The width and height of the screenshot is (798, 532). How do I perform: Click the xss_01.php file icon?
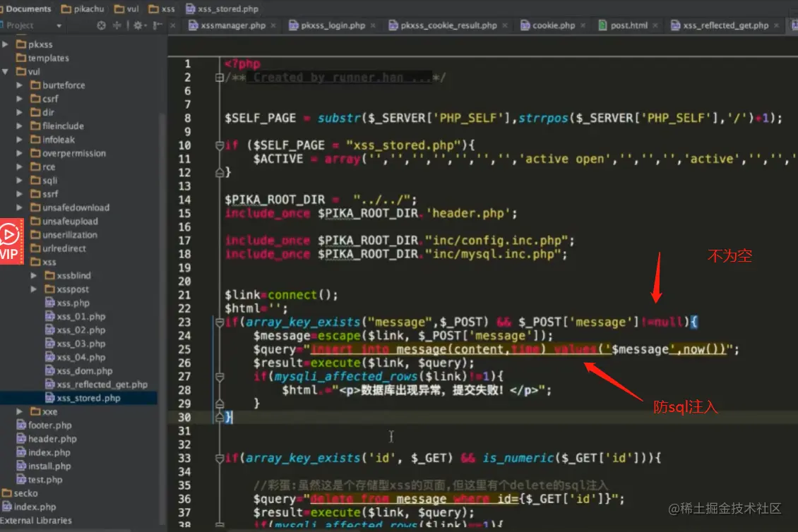click(x=50, y=316)
